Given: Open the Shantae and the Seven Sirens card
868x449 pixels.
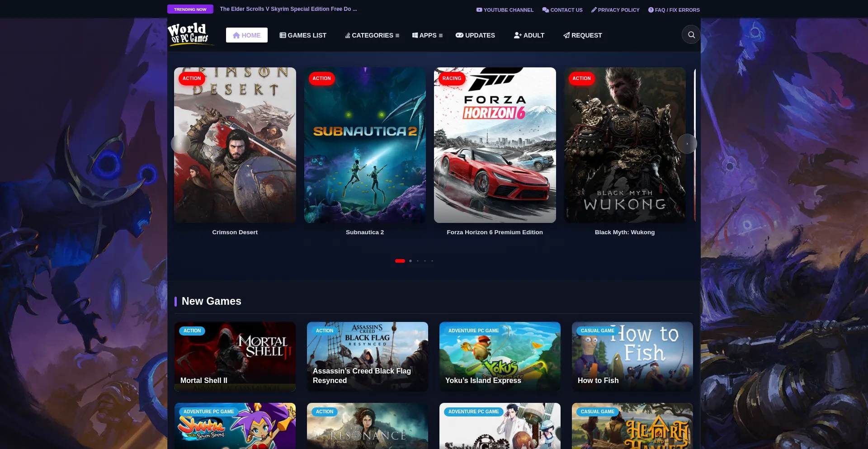Looking at the screenshot, I should 235,426.
